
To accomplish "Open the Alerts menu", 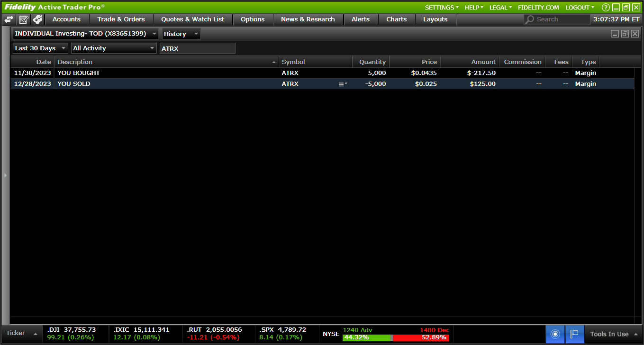I will pos(361,19).
